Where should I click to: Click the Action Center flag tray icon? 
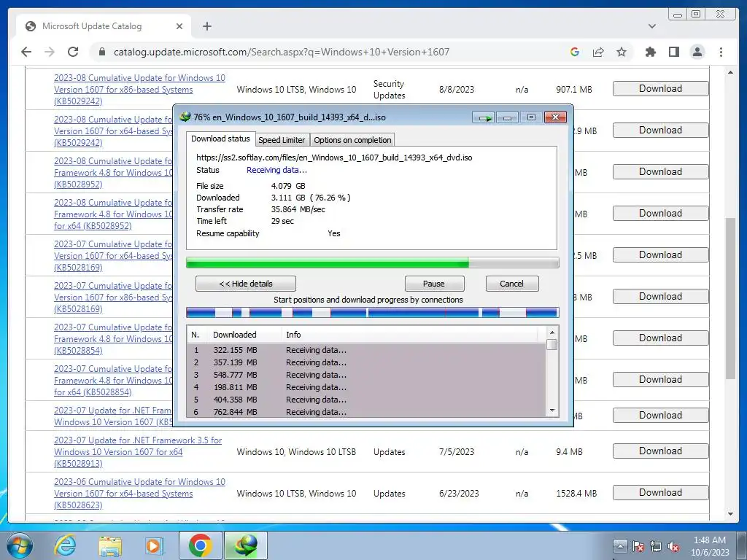coord(638,546)
